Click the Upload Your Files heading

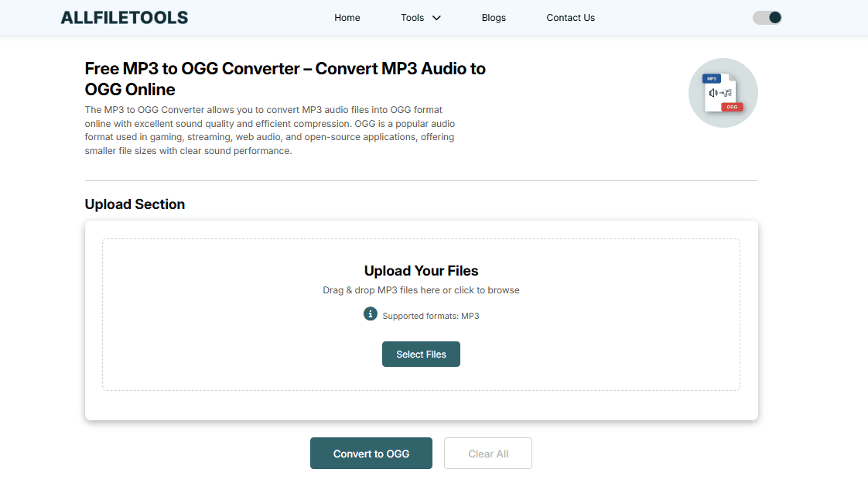click(421, 271)
